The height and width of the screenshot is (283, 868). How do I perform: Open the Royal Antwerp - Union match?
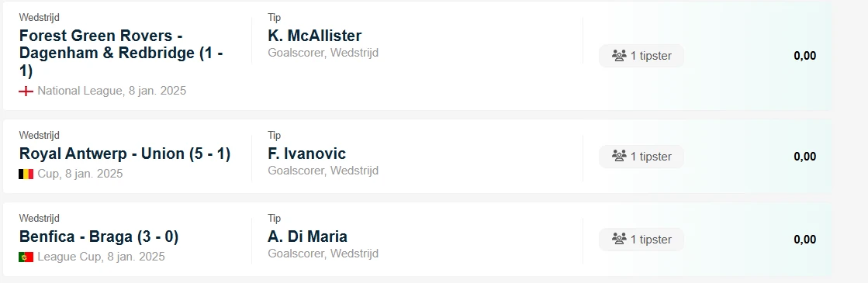point(125,154)
